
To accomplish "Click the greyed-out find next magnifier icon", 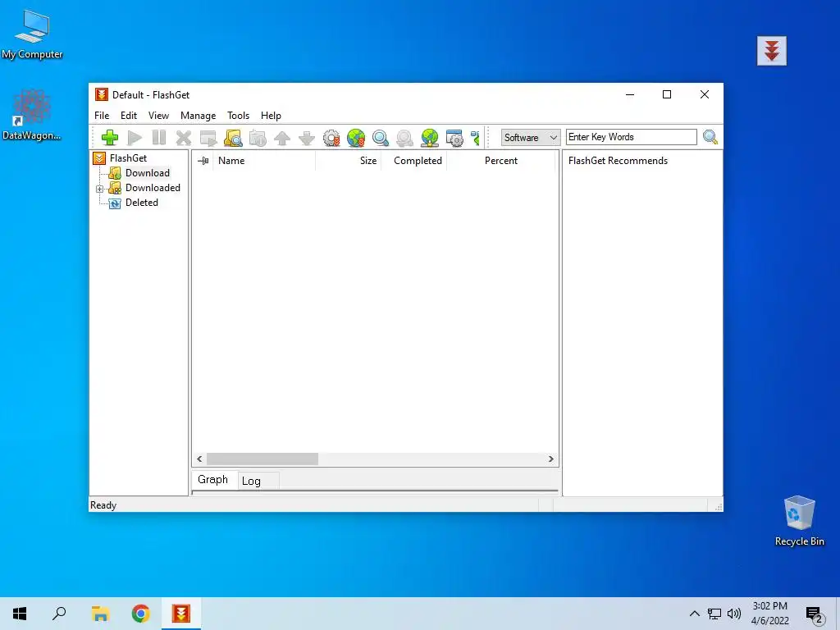I will click(405, 138).
